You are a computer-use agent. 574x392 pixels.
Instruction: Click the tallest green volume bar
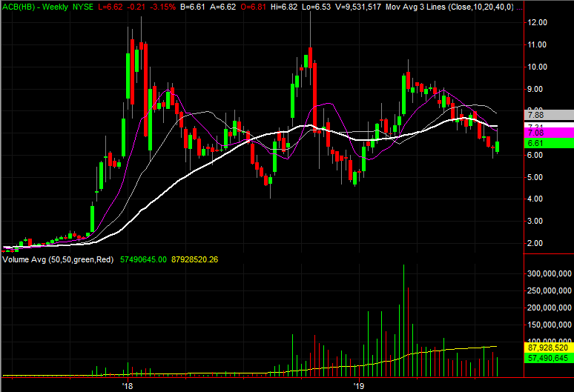pyautogui.click(x=403, y=321)
